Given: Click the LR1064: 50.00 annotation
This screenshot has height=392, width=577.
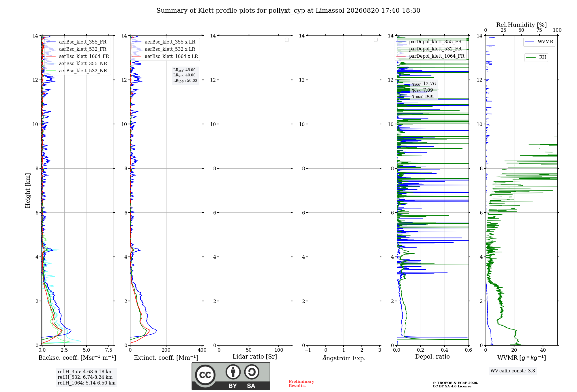Looking at the screenshot, I should click(x=185, y=81).
